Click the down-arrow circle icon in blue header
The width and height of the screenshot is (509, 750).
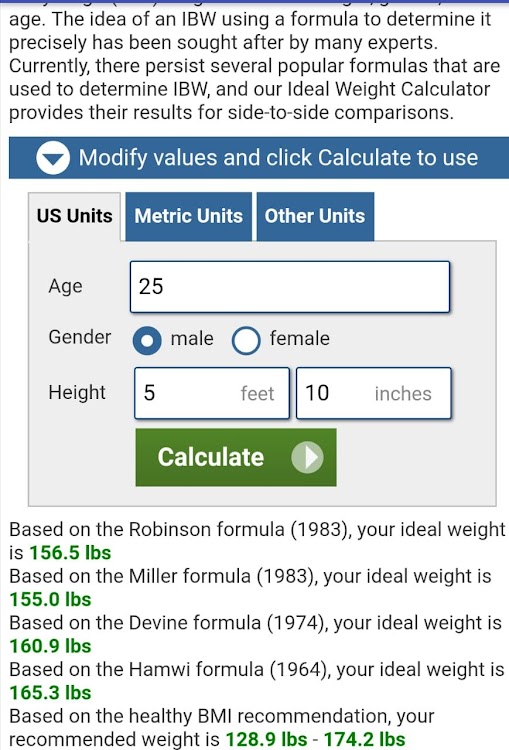tap(53, 158)
